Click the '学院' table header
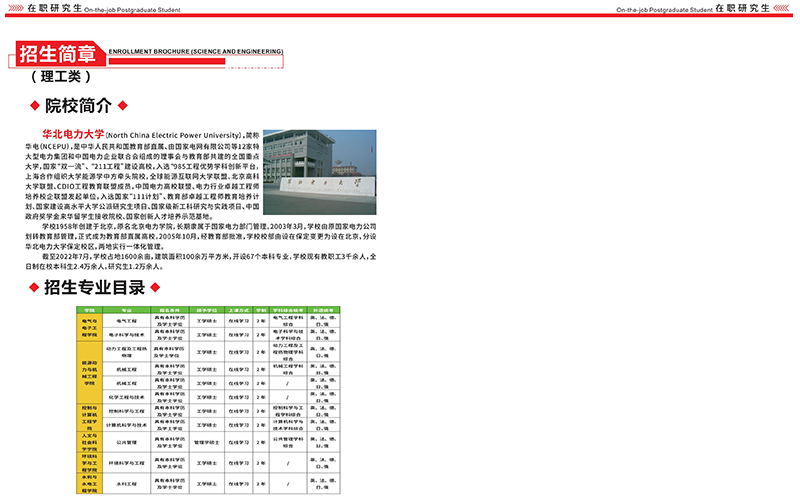The height and width of the screenshot is (500, 800). tap(89, 310)
